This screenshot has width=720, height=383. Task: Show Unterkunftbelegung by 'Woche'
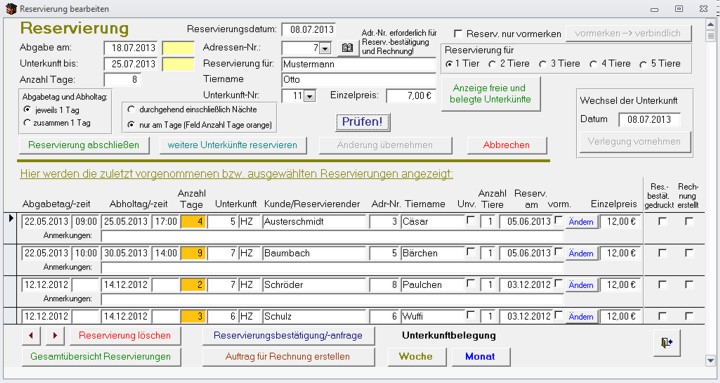click(x=416, y=357)
